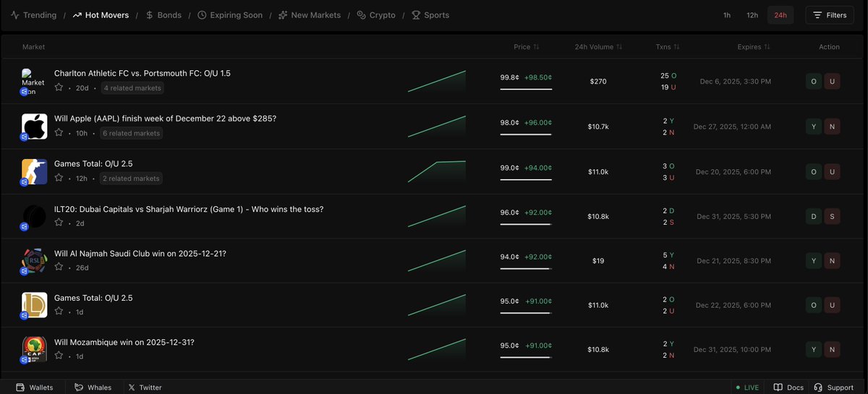The image size is (868, 394).
Task: Pick Sharjah (S) on the ILT20 toss market
Action: pyautogui.click(x=832, y=216)
